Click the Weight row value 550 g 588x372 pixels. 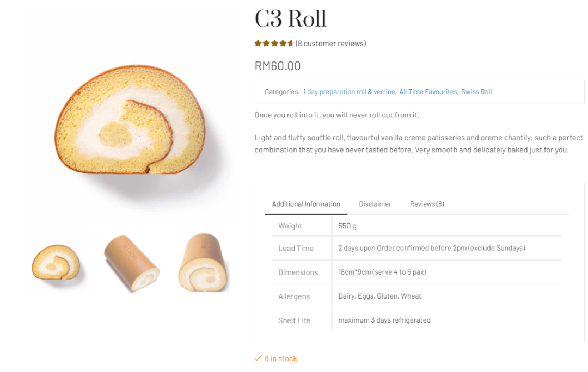click(347, 226)
